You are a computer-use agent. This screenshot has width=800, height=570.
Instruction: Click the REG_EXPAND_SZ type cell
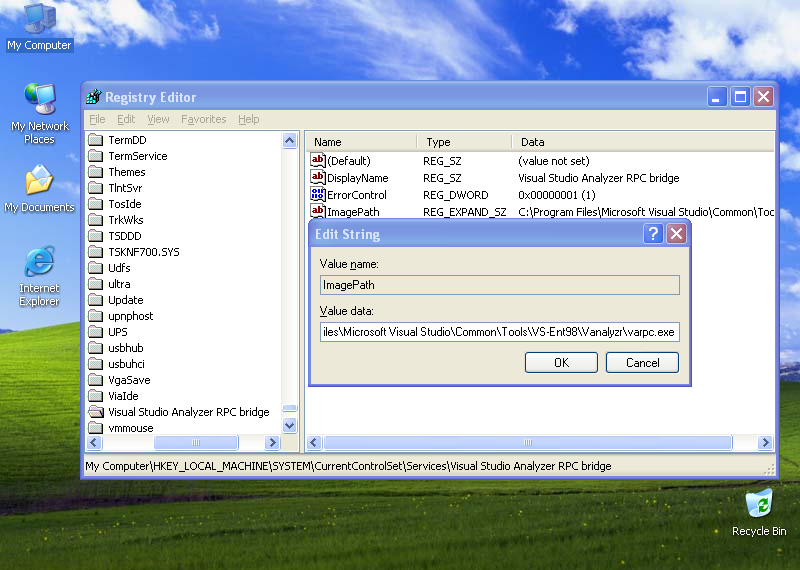[464, 212]
